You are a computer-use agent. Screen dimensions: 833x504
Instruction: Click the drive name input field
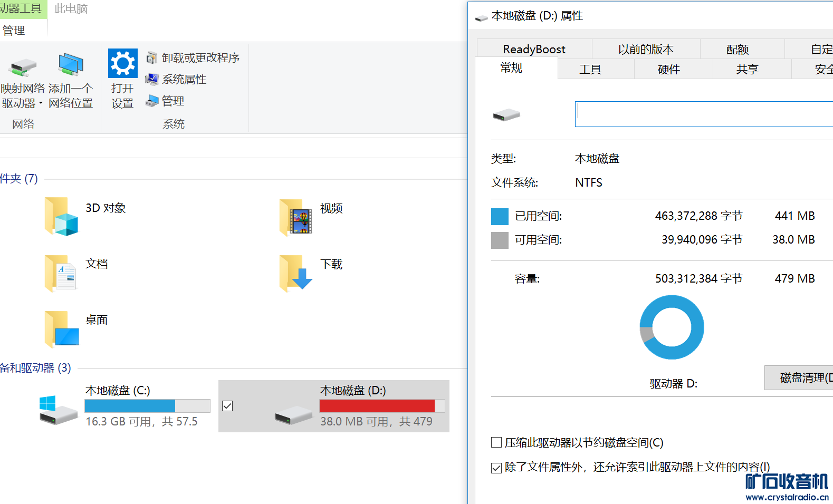click(x=704, y=114)
